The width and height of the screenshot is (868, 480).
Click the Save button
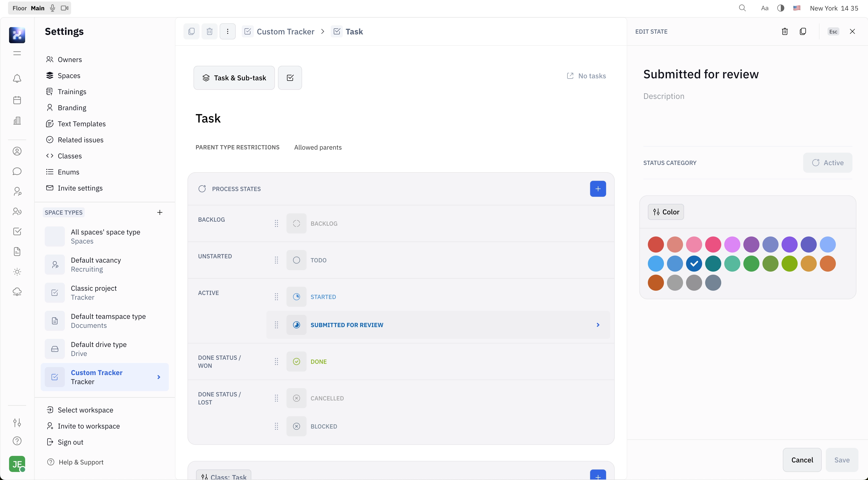coord(842,460)
